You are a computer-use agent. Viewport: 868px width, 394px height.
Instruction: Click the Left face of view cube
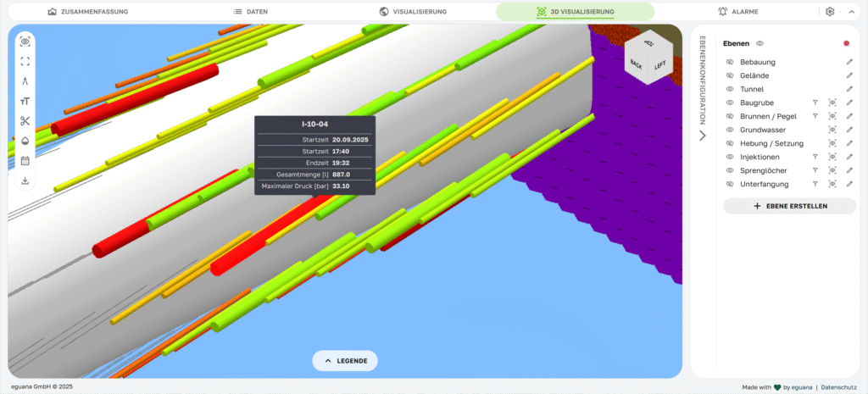click(x=659, y=65)
